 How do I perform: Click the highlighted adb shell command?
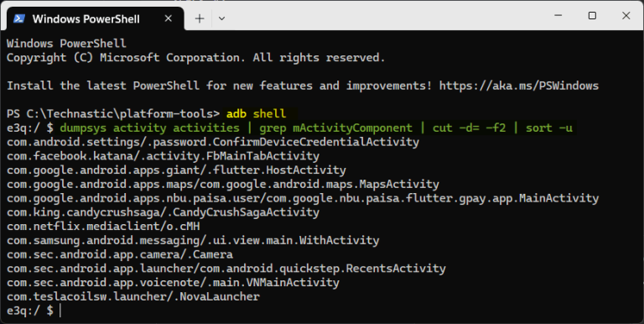(x=256, y=113)
